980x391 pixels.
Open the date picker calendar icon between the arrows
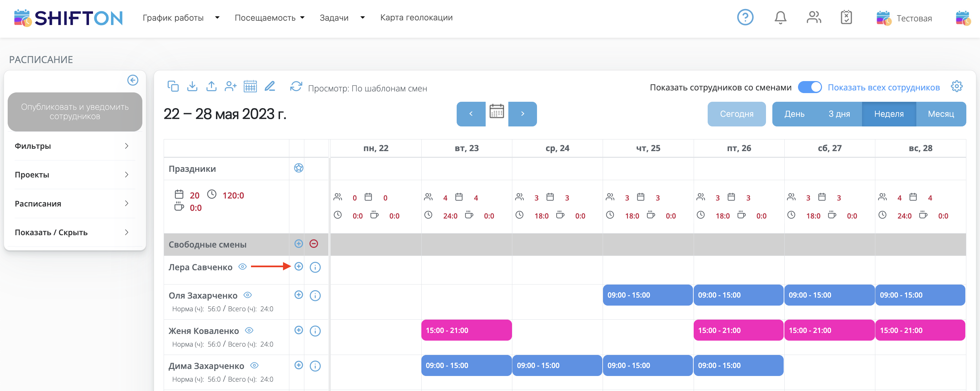coord(496,111)
